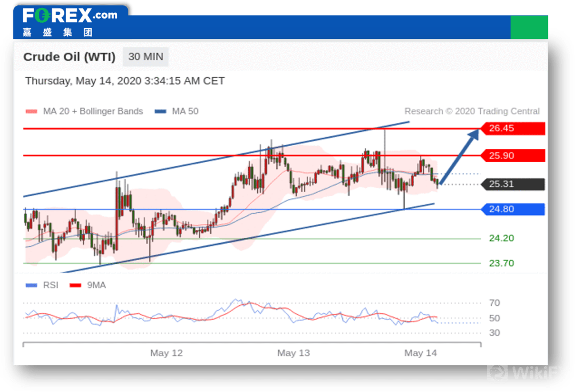The height and width of the screenshot is (392, 575).
Task: Click the green square in header
Action: coord(529,27)
